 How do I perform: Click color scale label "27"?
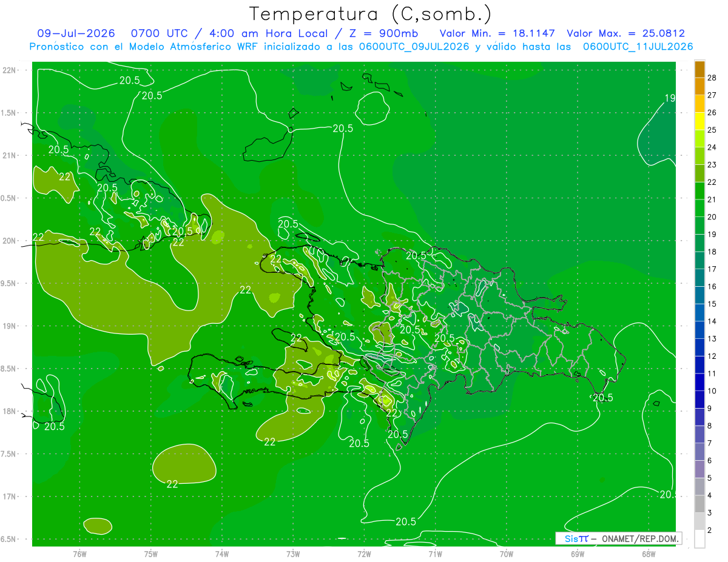[x=712, y=95]
